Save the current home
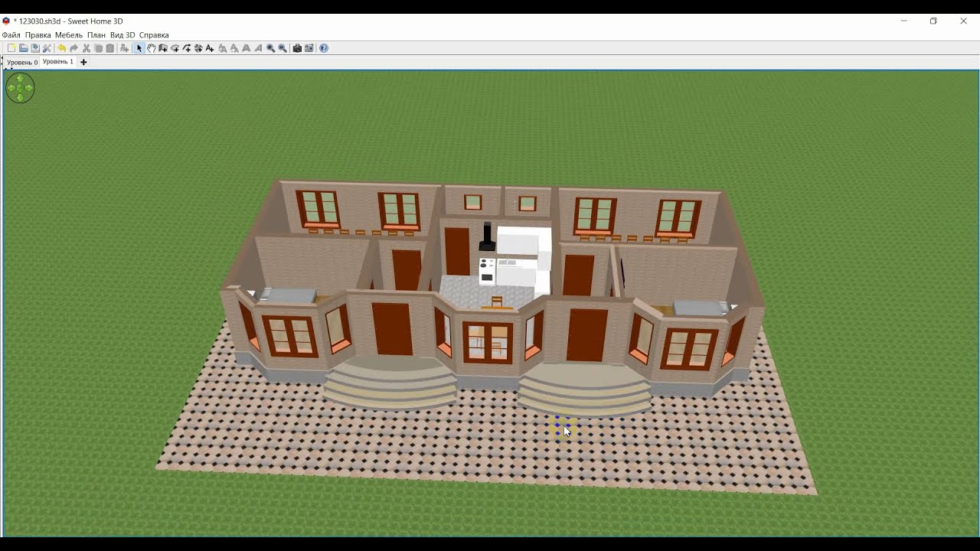Screen dimensions: 980x551 tap(35, 48)
